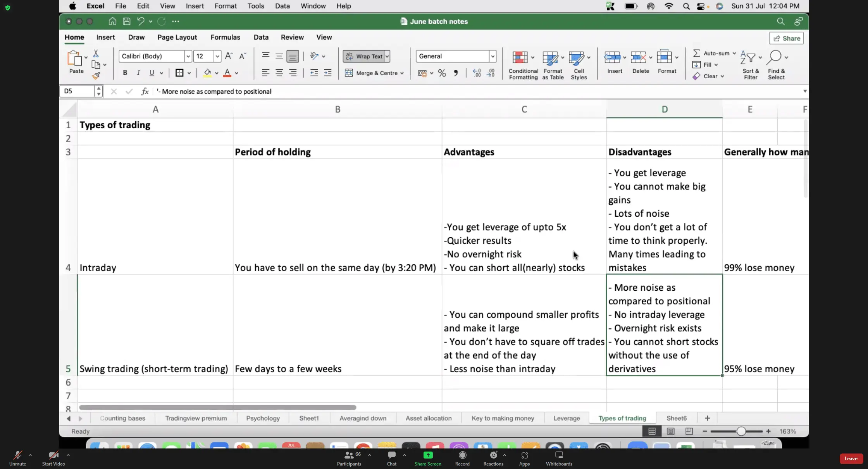Viewport: 868px width, 469px height.
Task: Open the Formulas ribbon tab
Action: pyautogui.click(x=225, y=37)
